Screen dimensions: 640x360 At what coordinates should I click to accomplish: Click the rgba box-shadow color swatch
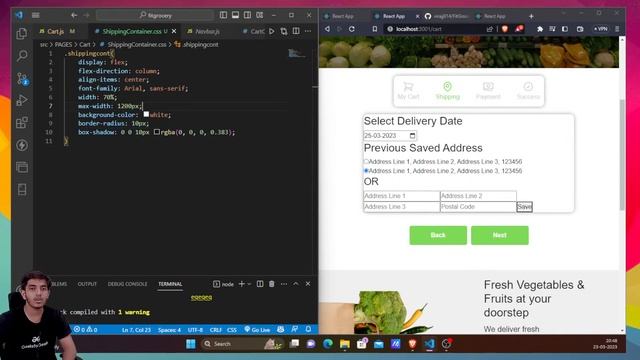coord(157,132)
